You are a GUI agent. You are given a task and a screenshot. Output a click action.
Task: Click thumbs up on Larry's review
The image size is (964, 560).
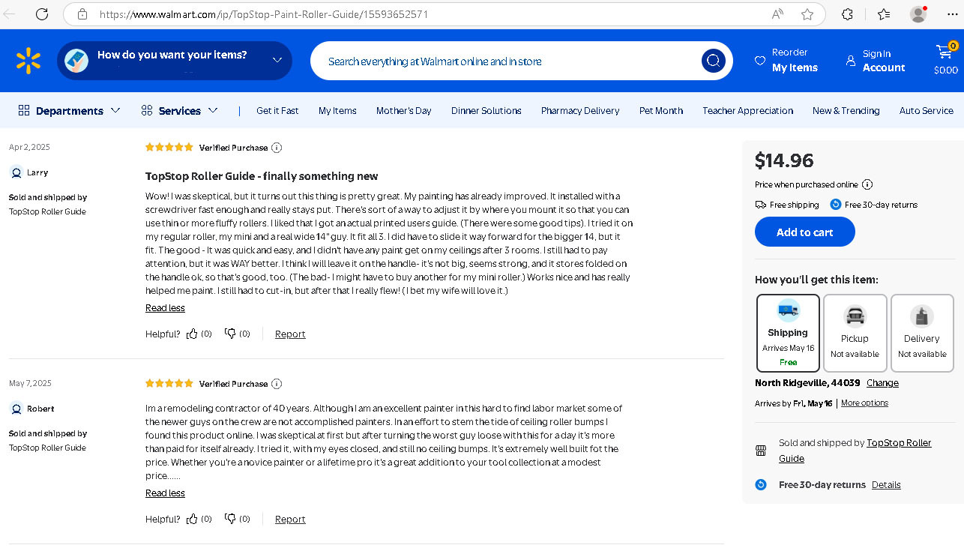pos(193,334)
